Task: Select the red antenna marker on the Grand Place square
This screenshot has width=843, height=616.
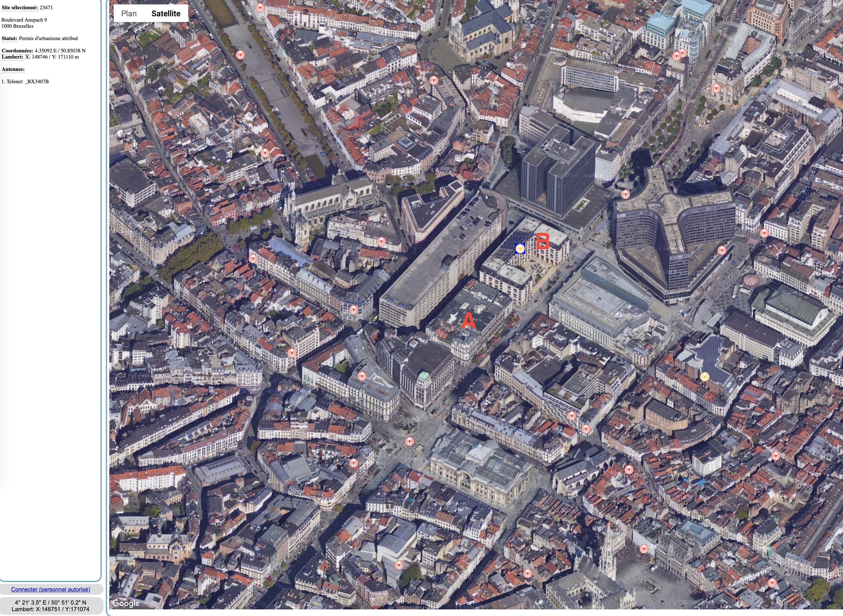Action: tap(644, 548)
